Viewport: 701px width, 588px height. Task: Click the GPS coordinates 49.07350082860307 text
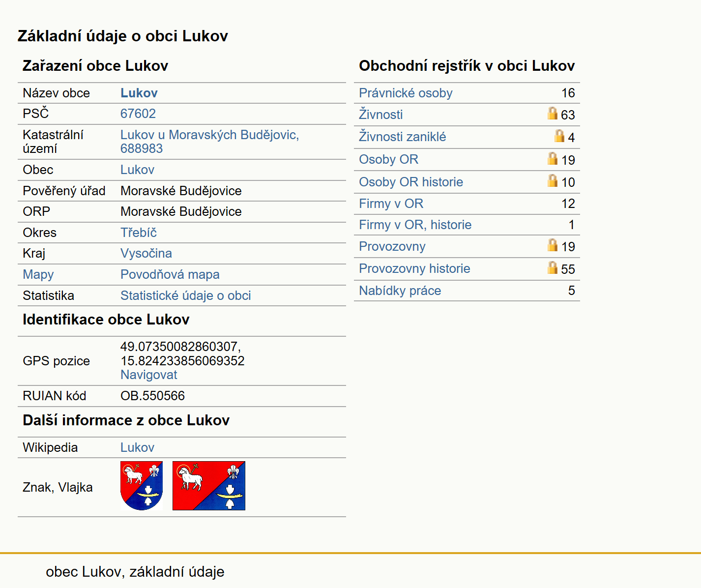pos(180,347)
